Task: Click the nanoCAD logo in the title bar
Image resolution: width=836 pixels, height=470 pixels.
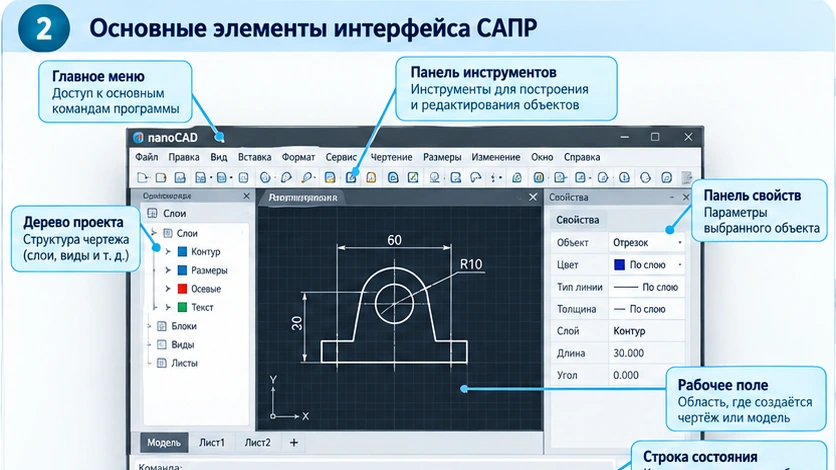Action: click(139, 137)
